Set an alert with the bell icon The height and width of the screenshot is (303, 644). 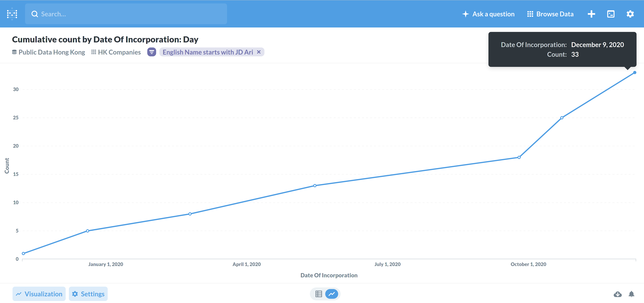point(631,294)
